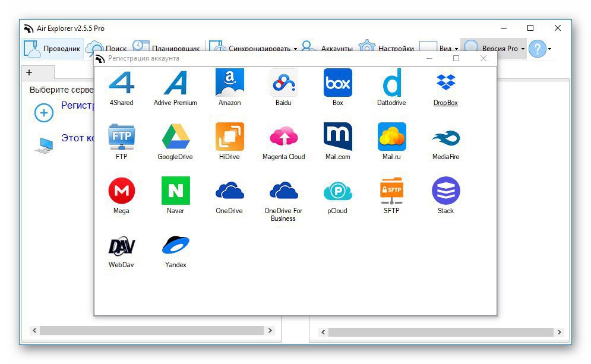The height and width of the screenshot is (364, 591).
Task: Choose the Box service icon
Action: (x=338, y=83)
